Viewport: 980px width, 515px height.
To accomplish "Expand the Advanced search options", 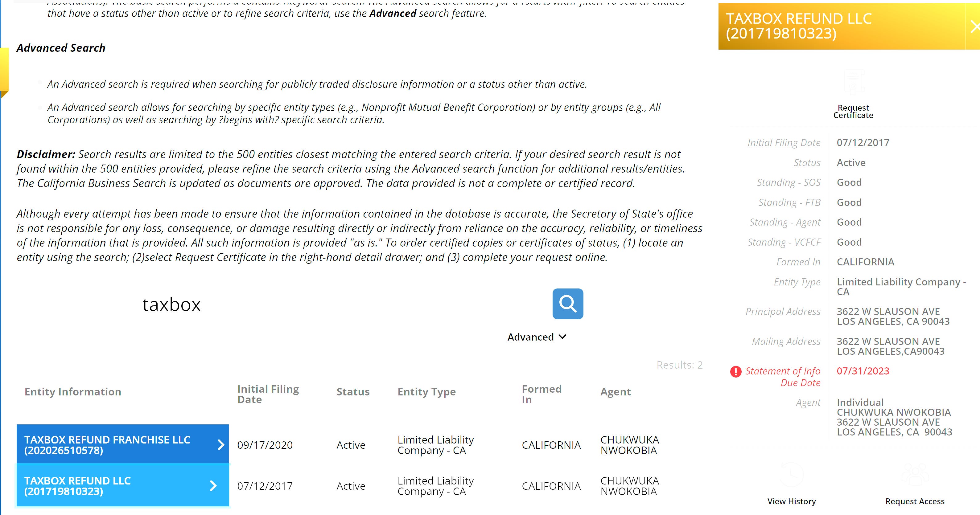I will [x=537, y=337].
